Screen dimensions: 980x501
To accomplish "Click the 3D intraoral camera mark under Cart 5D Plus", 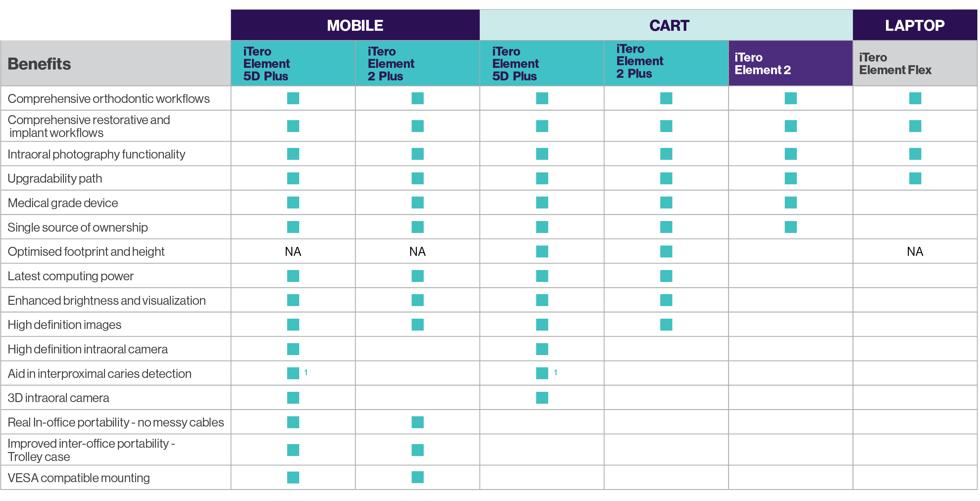I will pos(542,398).
